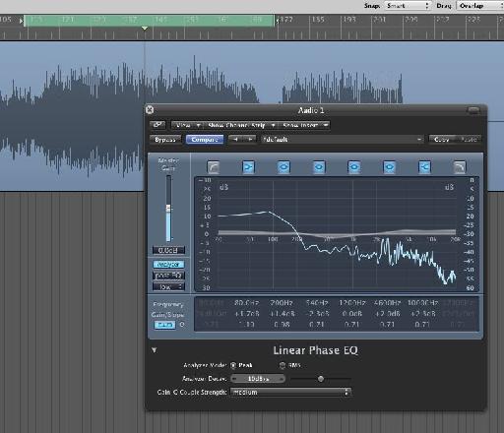Select Peak analyzer mode
The width and height of the screenshot is (504, 433).
click(x=233, y=365)
